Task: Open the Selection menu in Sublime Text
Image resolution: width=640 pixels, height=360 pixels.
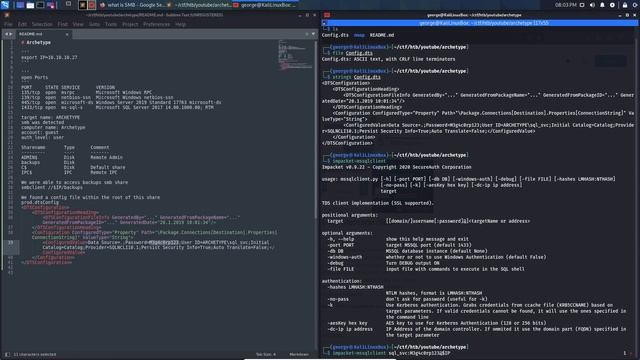Action: point(42,24)
